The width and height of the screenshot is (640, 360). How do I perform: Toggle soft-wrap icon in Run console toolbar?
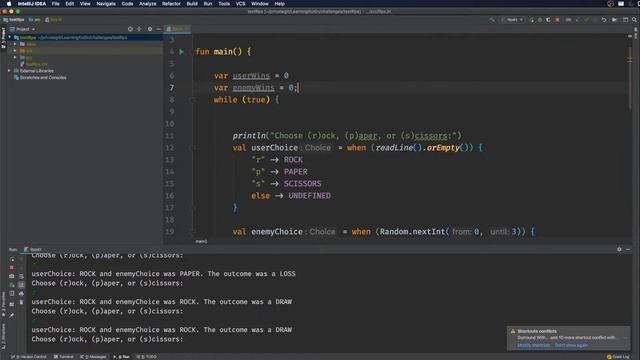coord(22,276)
